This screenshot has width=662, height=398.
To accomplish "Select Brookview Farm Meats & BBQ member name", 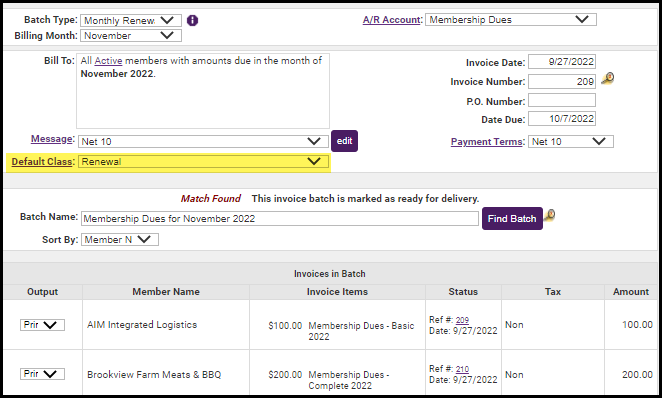I will tap(154, 374).
